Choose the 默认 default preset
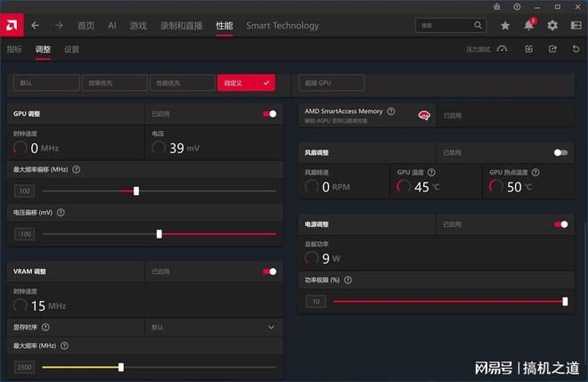 point(46,83)
